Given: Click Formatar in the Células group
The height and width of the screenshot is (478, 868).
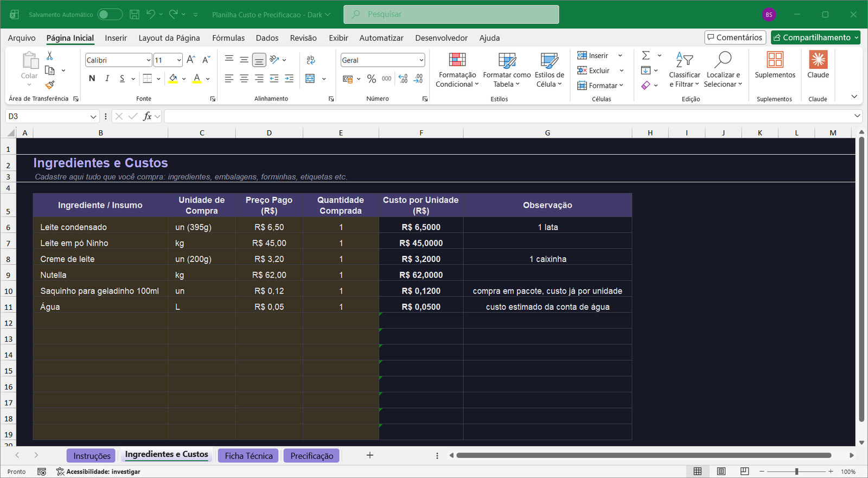Looking at the screenshot, I should pos(600,85).
